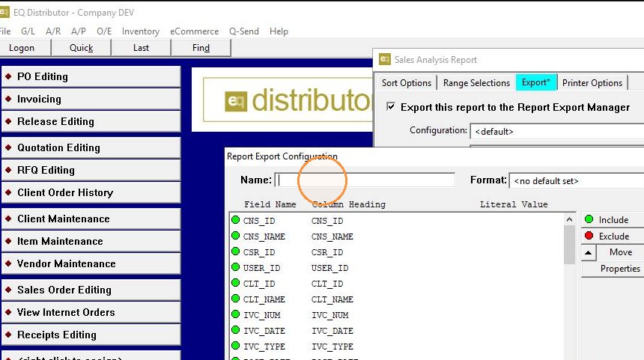
Task: Select the IVC_TYPE field name text
Action: coord(264,347)
